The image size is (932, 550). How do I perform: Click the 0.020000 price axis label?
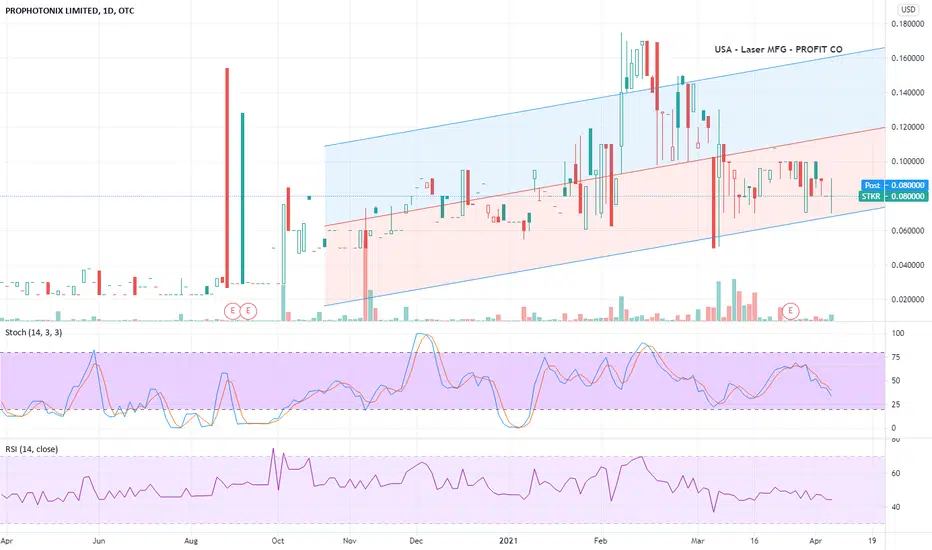point(908,300)
